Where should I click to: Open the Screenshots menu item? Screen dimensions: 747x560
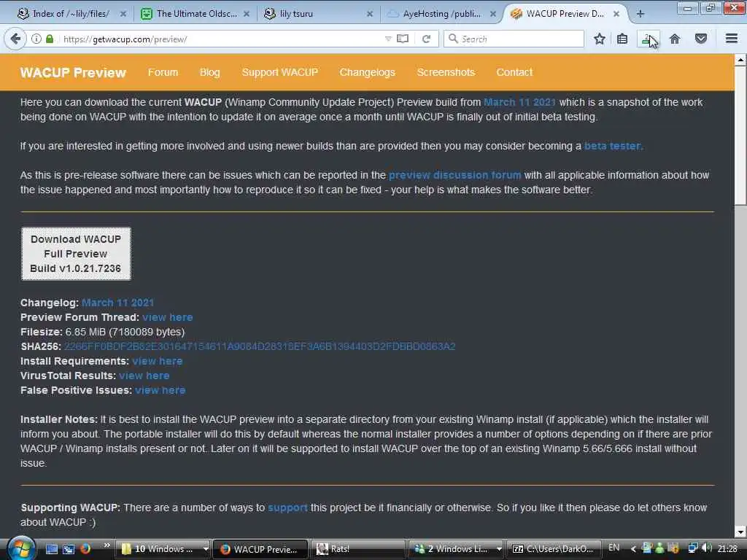[x=446, y=72]
